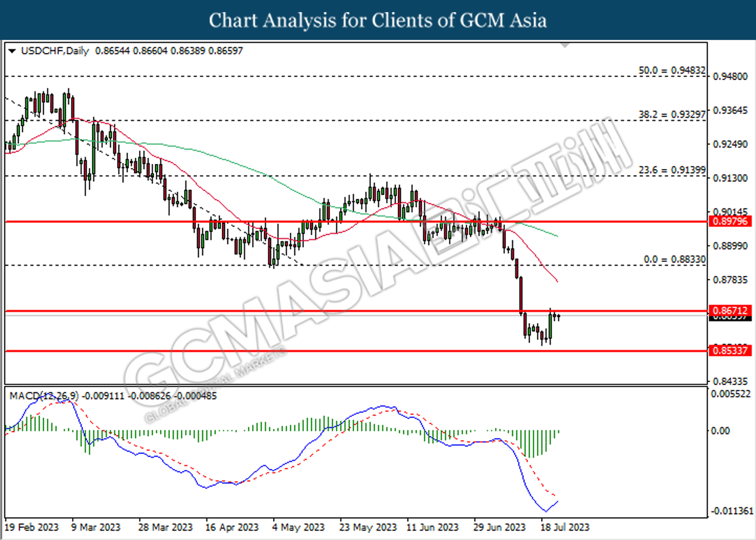This screenshot has height=540, width=756.
Task: Select the 18 Jul 2023 date marker
Action: (x=565, y=527)
